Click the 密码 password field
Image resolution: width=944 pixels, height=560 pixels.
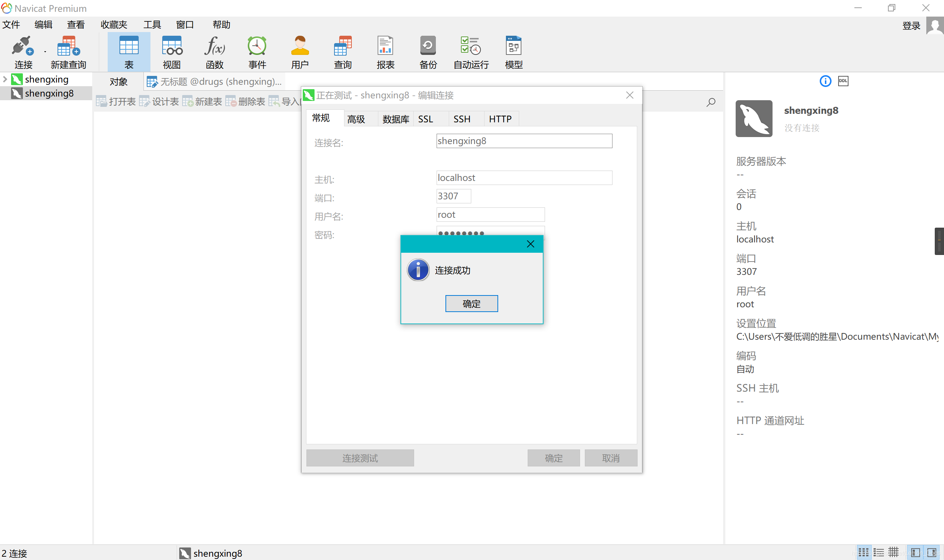(x=490, y=231)
